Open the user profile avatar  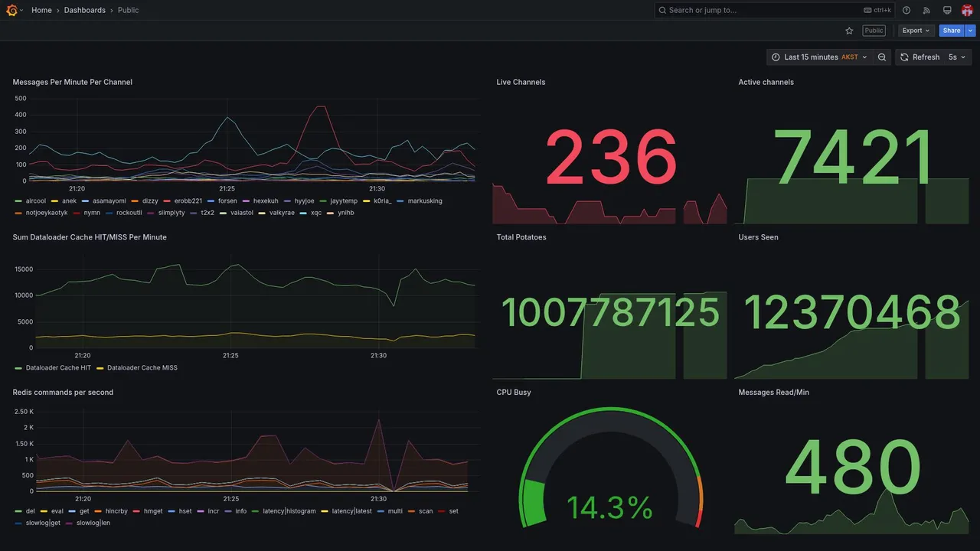967,10
